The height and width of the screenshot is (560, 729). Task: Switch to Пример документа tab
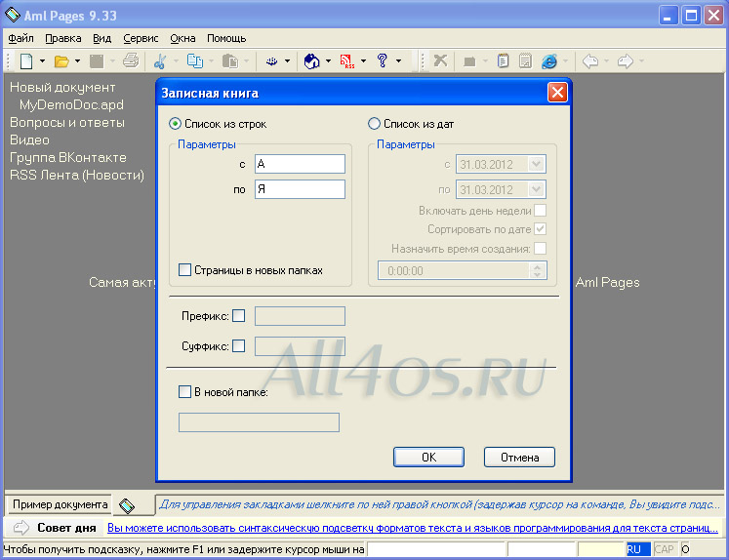[x=60, y=504]
